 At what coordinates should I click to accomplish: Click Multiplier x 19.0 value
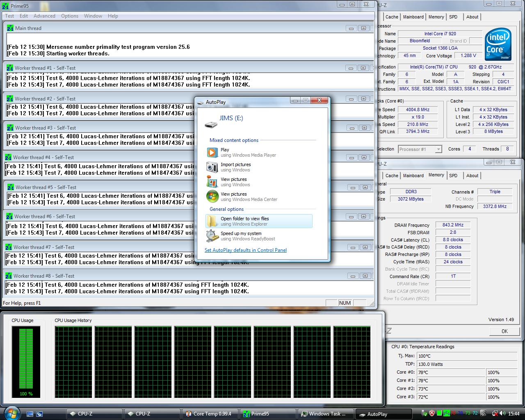coord(418,117)
